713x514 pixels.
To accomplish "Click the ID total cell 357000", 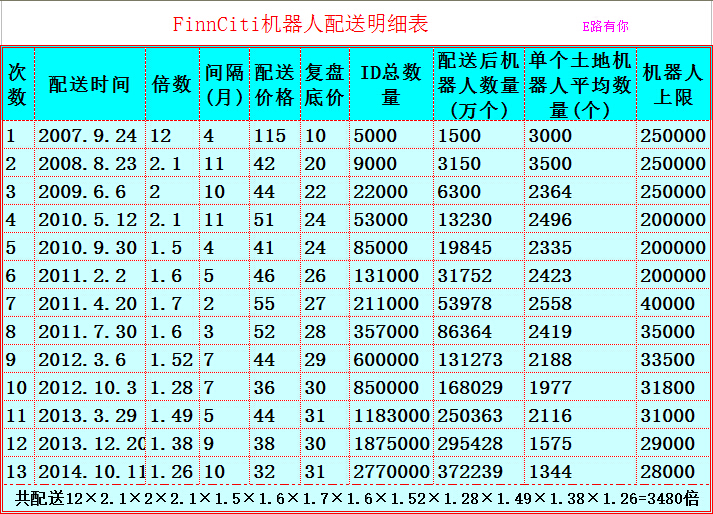I will 391,331.
